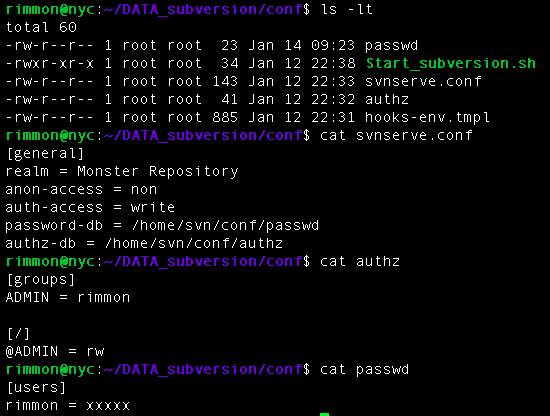This screenshot has height=416, width=550.
Task: Click the passwd filename in listing
Action: 391,46
